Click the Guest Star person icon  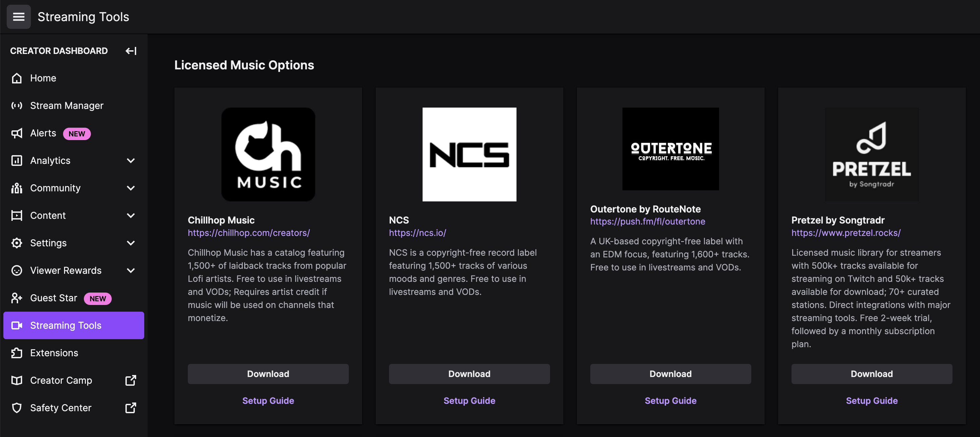point(17,298)
